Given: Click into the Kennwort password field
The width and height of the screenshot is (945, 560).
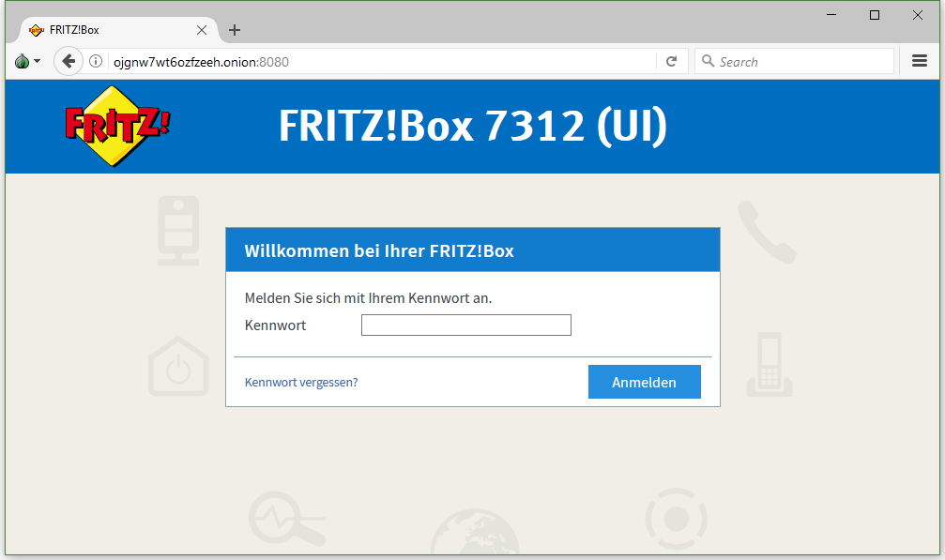Looking at the screenshot, I should (x=465, y=325).
